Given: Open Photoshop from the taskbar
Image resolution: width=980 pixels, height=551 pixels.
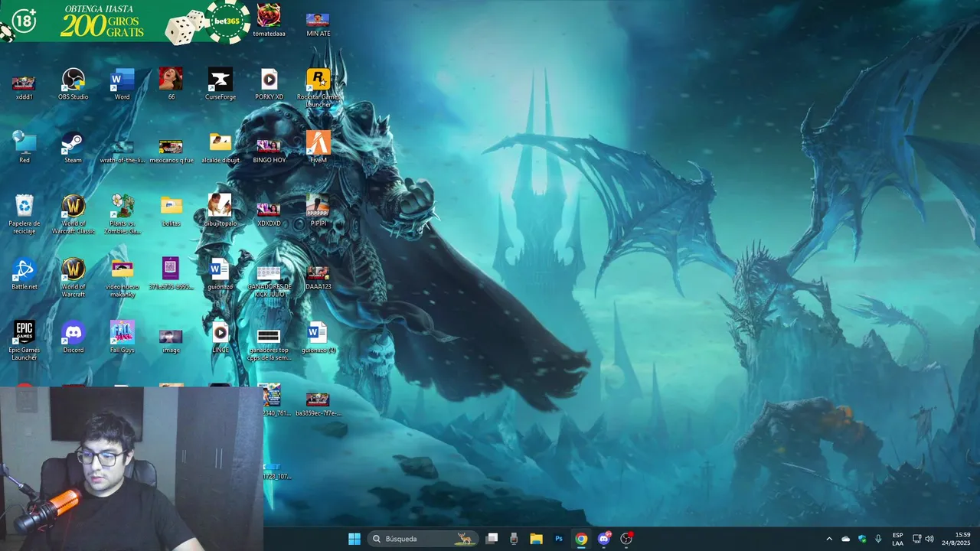Looking at the screenshot, I should [559, 539].
